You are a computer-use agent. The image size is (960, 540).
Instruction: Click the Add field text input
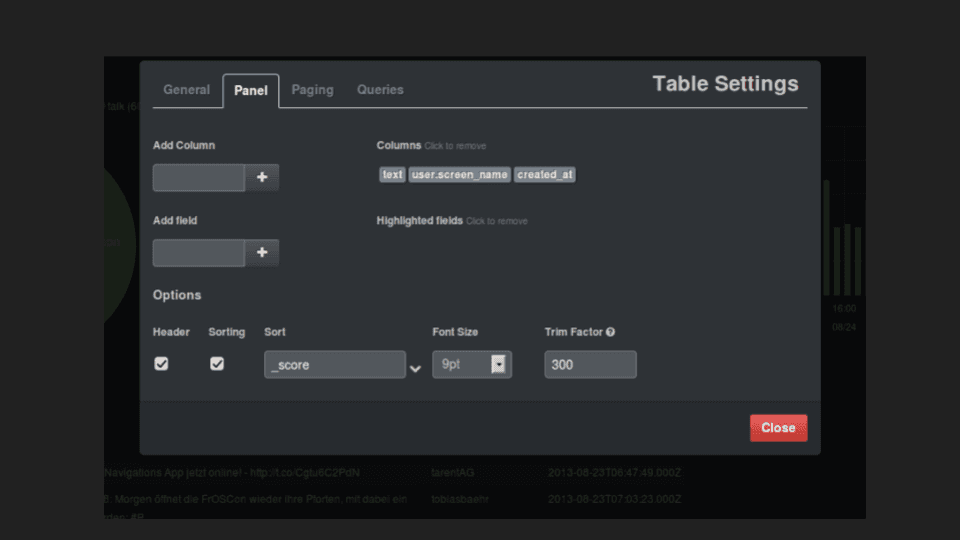point(199,253)
